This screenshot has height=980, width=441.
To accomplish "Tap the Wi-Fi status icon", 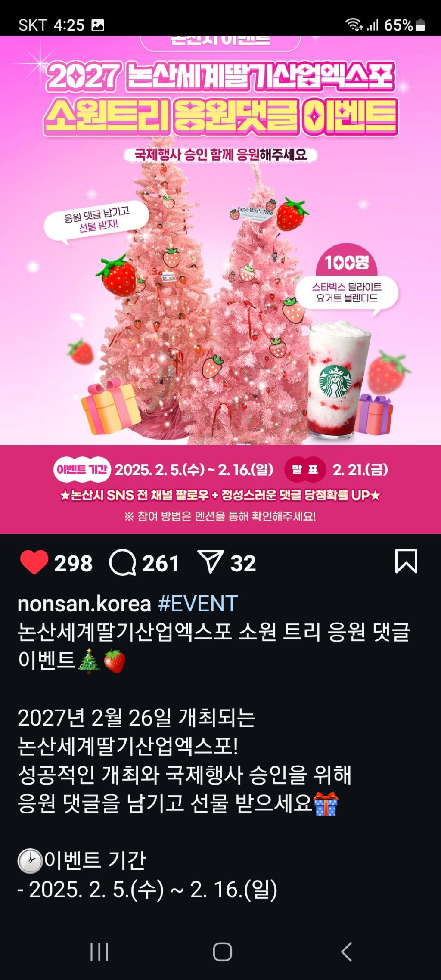I will [354, 25].
